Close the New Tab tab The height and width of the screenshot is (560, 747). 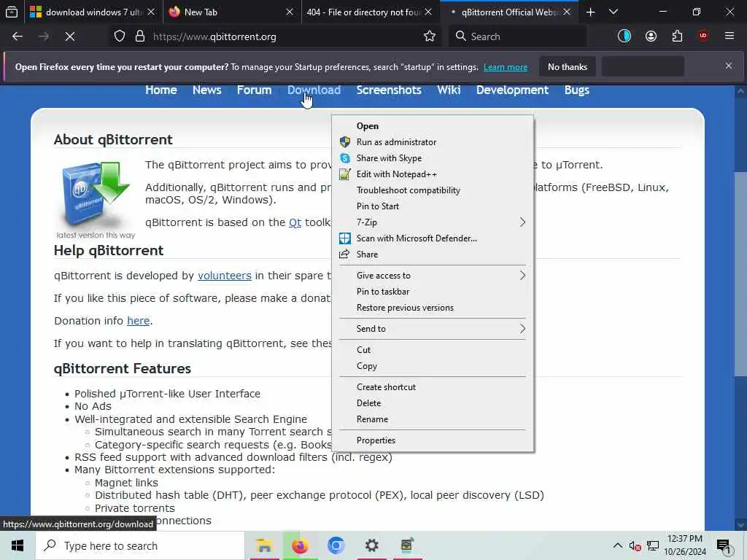(x=289, y=12)
